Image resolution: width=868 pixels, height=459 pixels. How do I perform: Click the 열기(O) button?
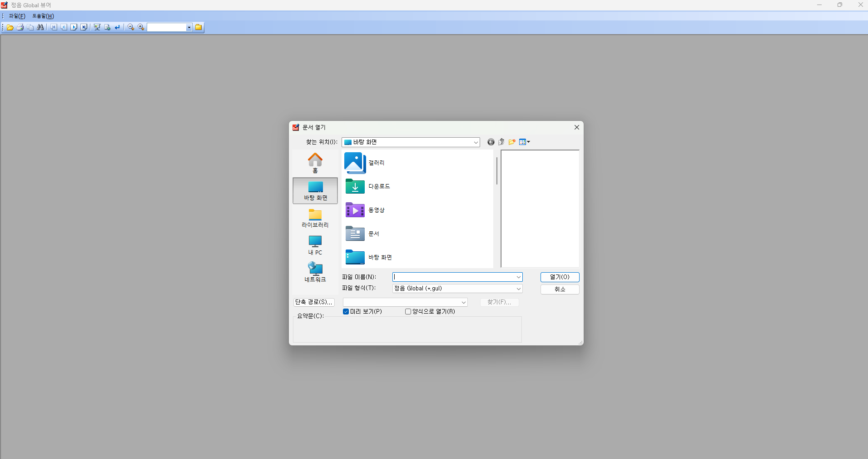point(560,277)
